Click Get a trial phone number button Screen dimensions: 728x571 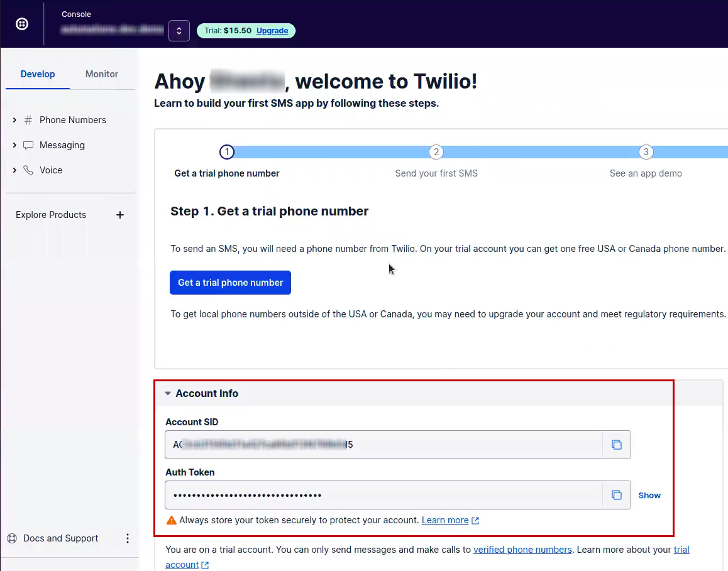coord(230,283)
